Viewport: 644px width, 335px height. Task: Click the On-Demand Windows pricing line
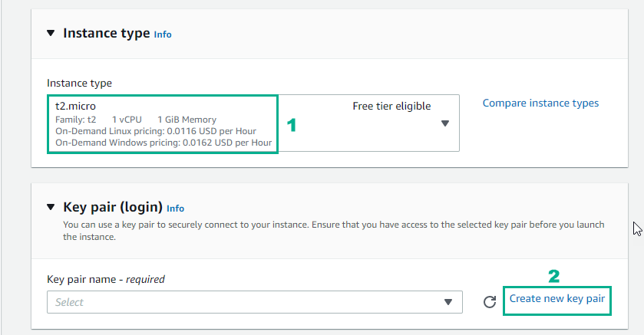pos(163,143)
